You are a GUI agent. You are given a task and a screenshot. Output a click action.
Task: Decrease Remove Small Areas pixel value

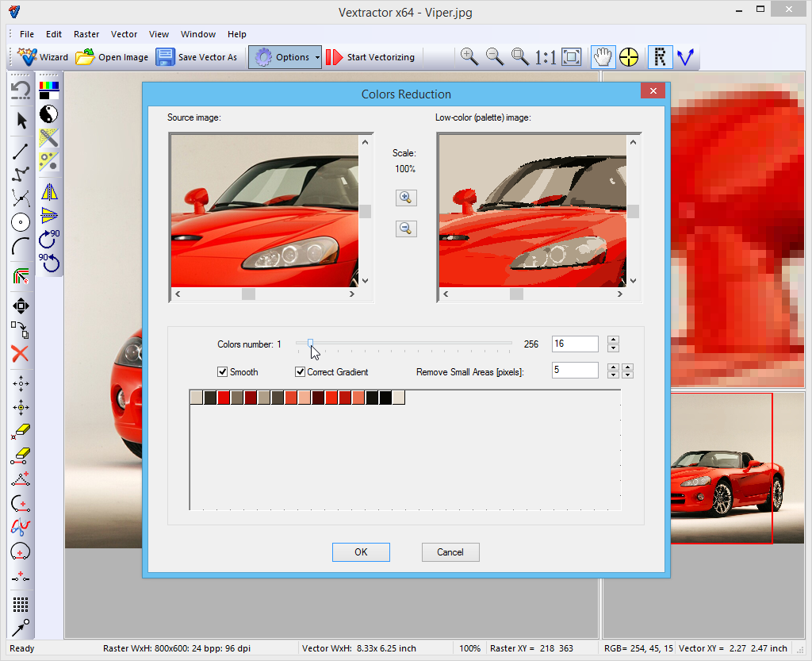pyautogui.click(x=613, y=375)
